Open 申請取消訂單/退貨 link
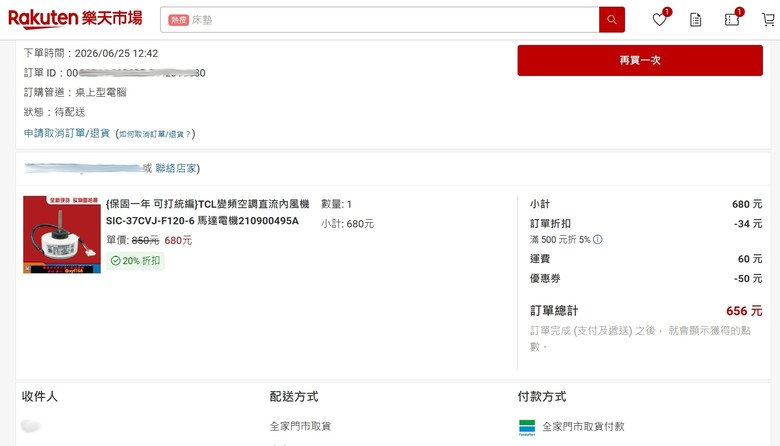This screenshot has width=780, height=446. 67,133
